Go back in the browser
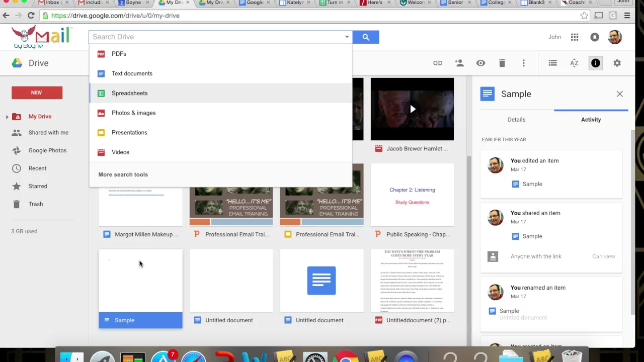This screenshot has height=362, width=644. 6,16
